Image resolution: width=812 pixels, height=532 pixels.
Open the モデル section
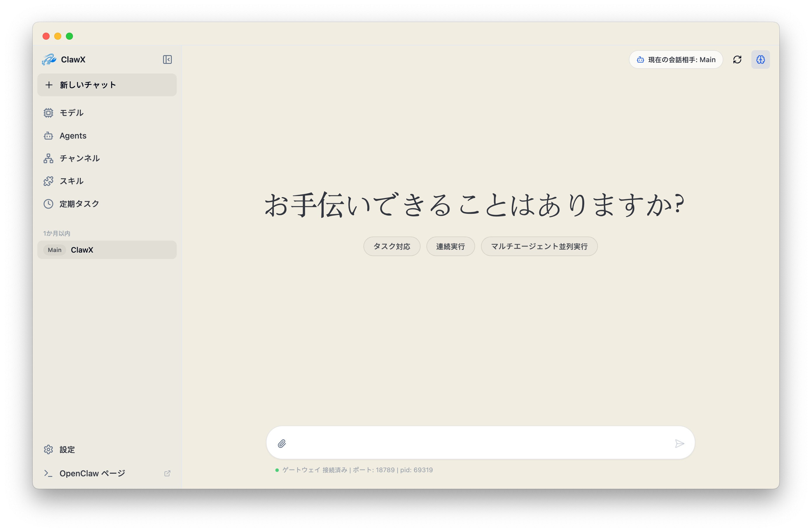[x=71, y=113]
